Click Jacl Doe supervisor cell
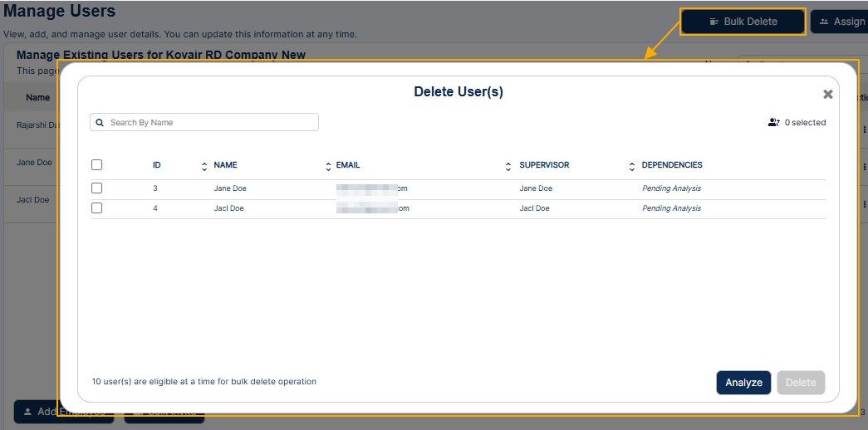The image size is (868, 430). [534, 208]
